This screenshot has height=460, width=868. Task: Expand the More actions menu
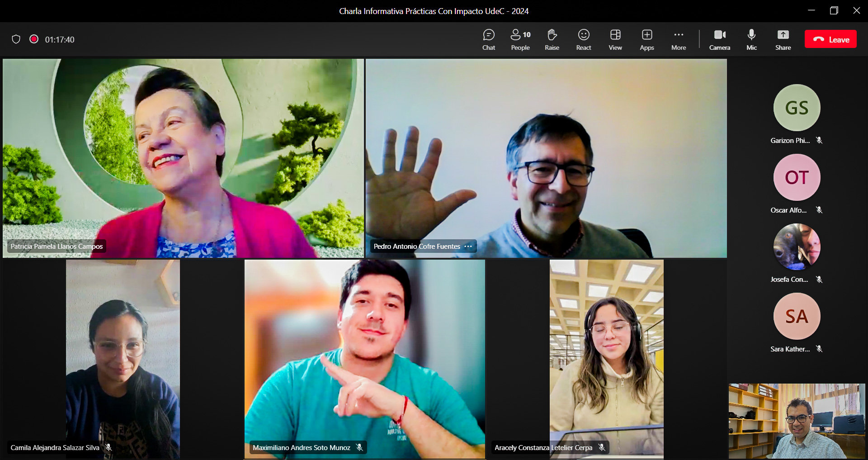point(678,39)
